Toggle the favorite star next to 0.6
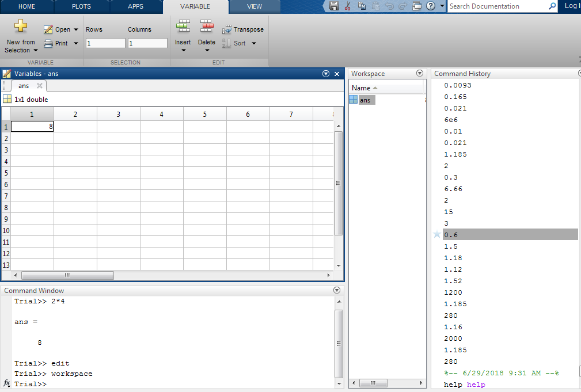Image resolution: width=581 pixels, height=392 pixels. (x=437, y=234)
